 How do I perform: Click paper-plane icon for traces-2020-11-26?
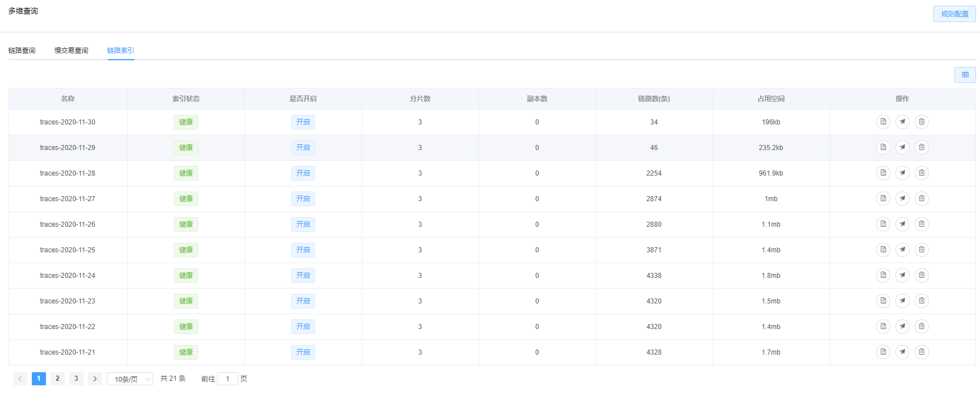[x=902, y=224]
